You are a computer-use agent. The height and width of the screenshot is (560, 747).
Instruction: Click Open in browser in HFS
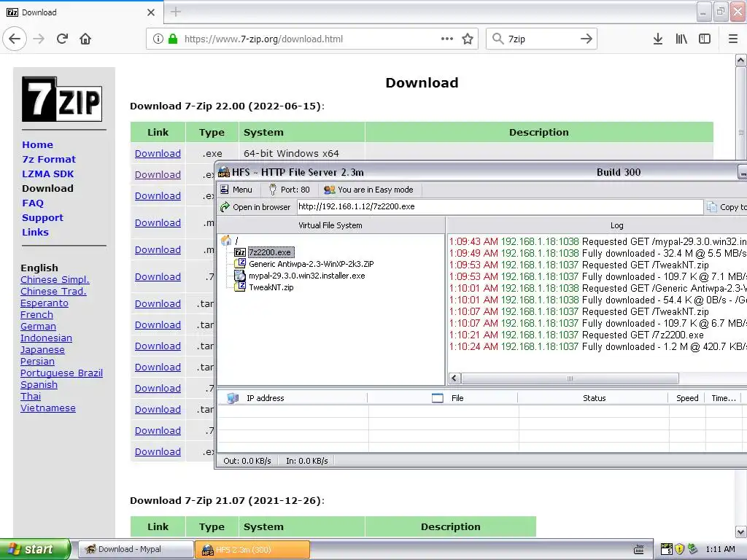point(255,207)
